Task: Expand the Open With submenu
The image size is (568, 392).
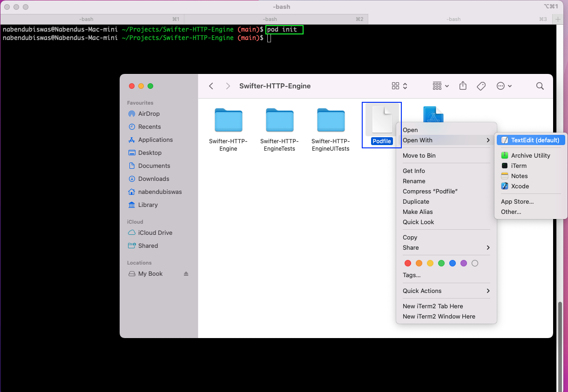Action: point(446,140)
